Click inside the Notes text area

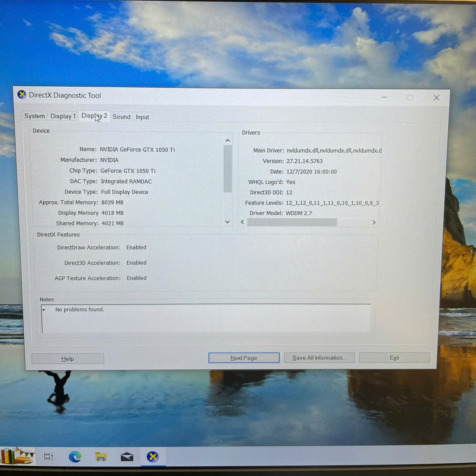pyautogui.click(x=207, y=319)
